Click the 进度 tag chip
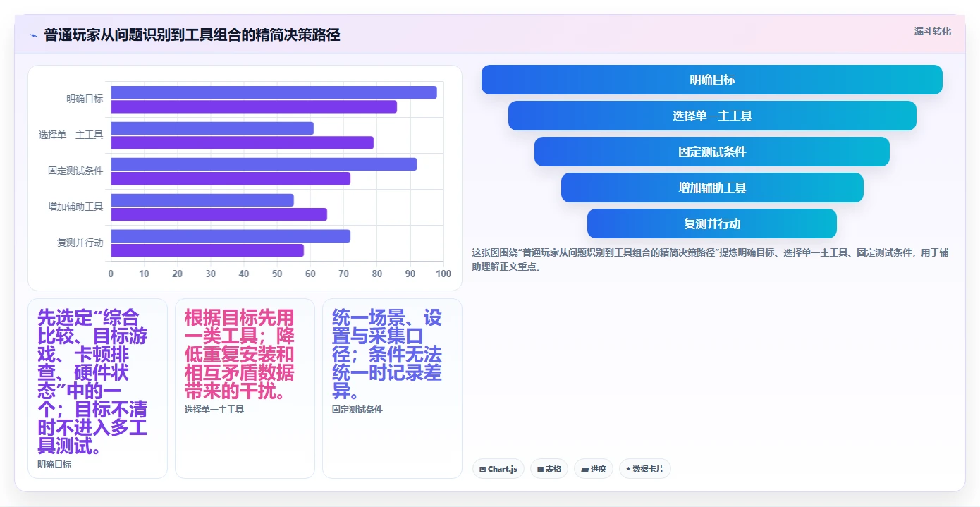 pos(593,469)
